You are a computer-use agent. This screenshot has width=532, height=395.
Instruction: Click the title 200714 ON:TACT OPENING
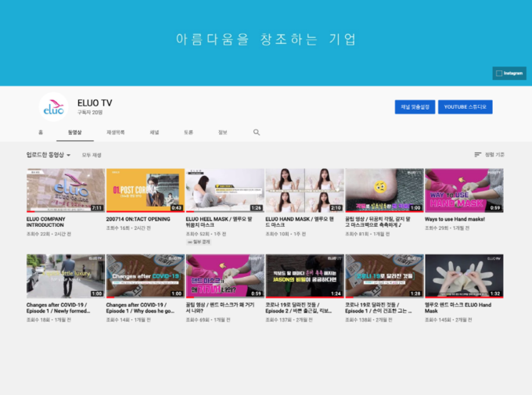tap(138, 219)
